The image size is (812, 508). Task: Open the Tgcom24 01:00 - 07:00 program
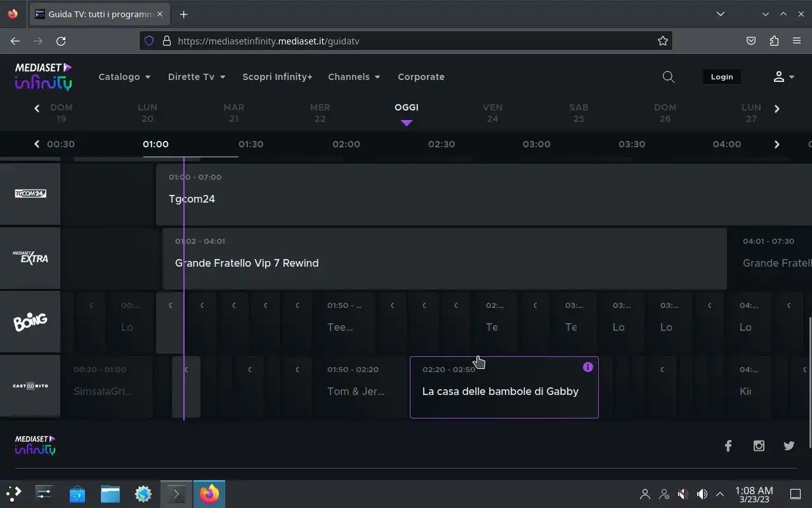coord(484,194)
